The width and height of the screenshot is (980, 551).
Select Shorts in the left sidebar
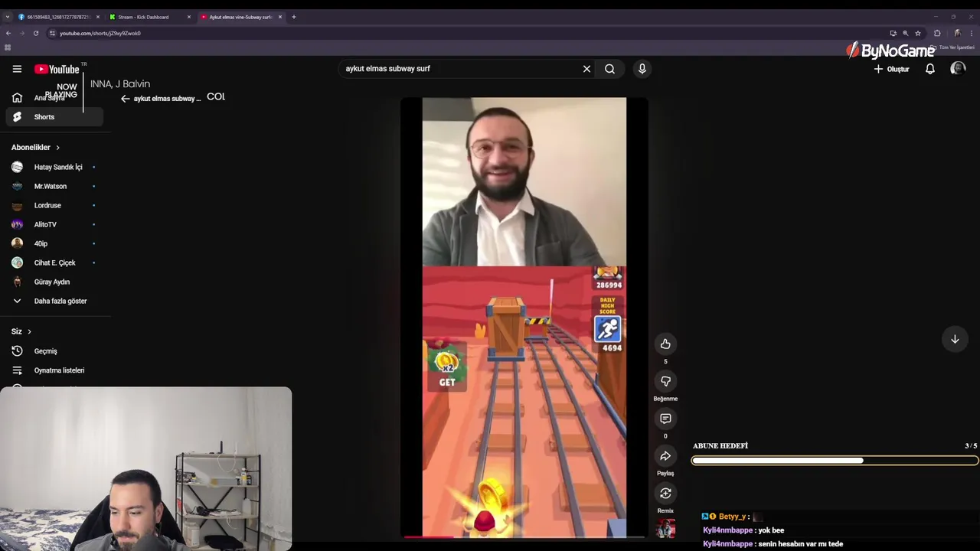click(54, 117)
